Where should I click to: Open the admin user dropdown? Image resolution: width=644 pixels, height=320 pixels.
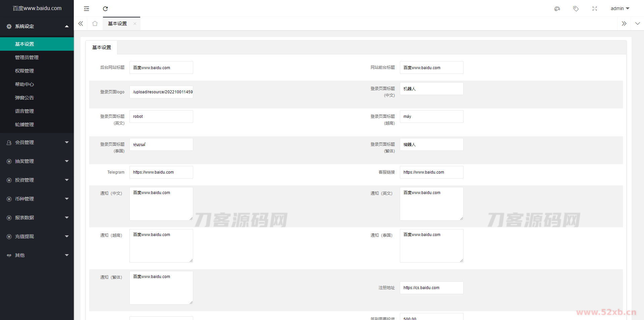pyautogui.click(x=620, y=8)
